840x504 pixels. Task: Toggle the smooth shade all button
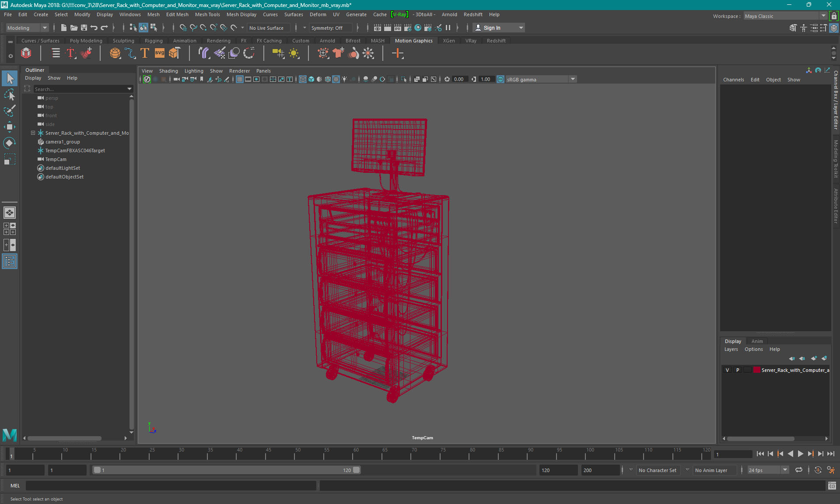click(311, 79)
